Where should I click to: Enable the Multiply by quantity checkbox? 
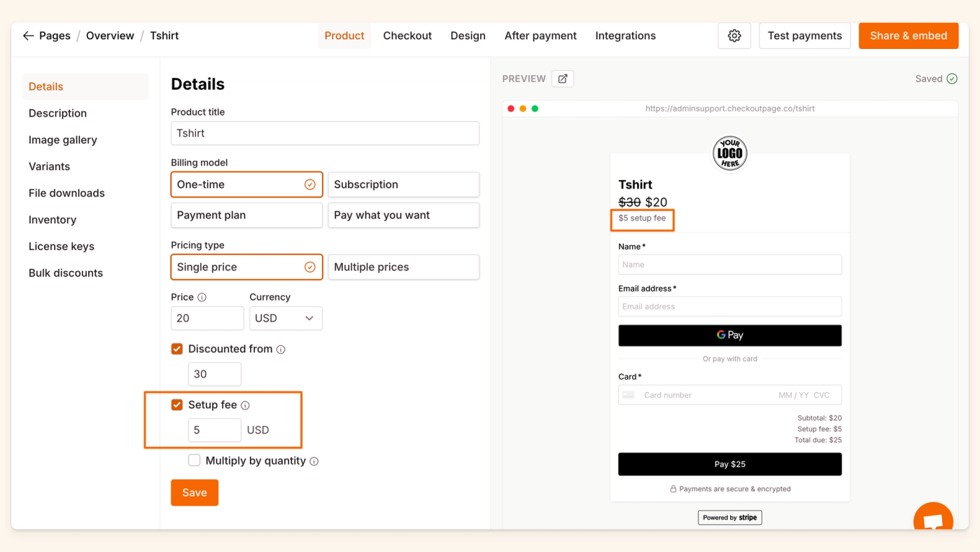coord(195,461)
